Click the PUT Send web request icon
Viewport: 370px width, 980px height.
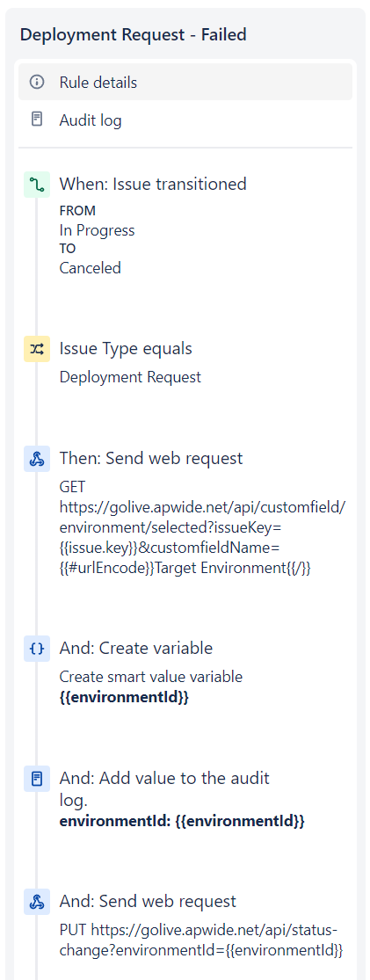[37, 902]
